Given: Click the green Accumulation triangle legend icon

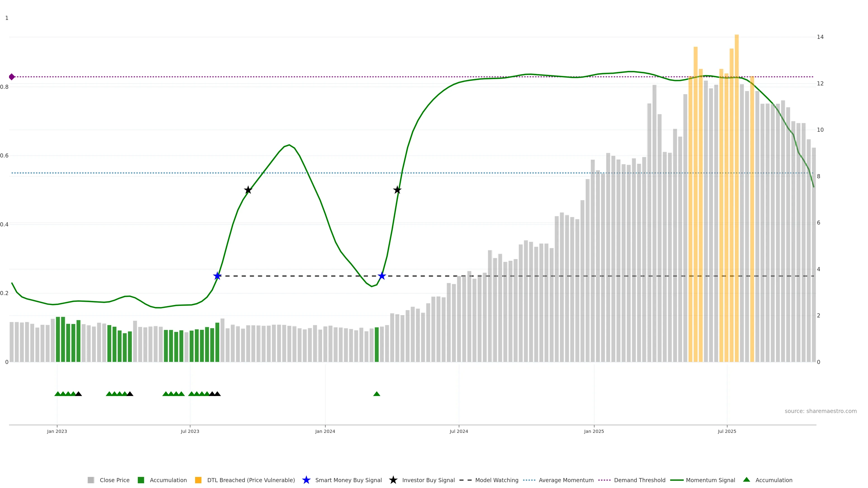Looking at the screenshot, I should (746, 480).
